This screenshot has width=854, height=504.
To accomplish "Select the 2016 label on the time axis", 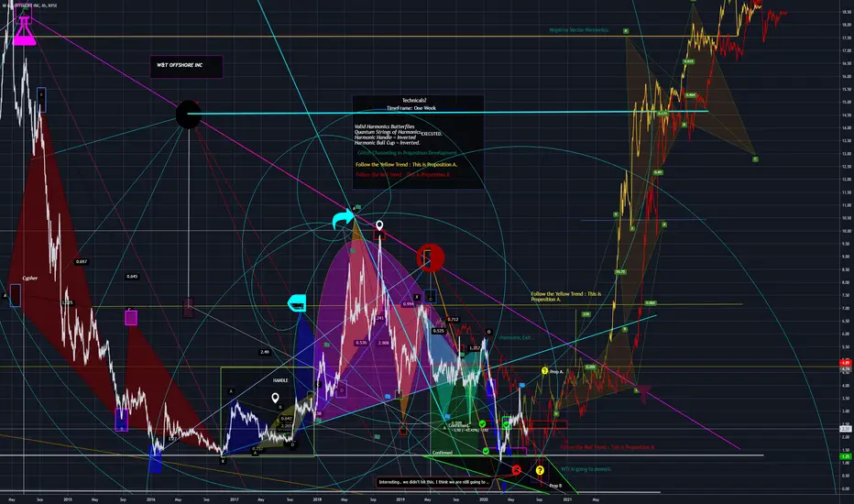I will 151,499.
